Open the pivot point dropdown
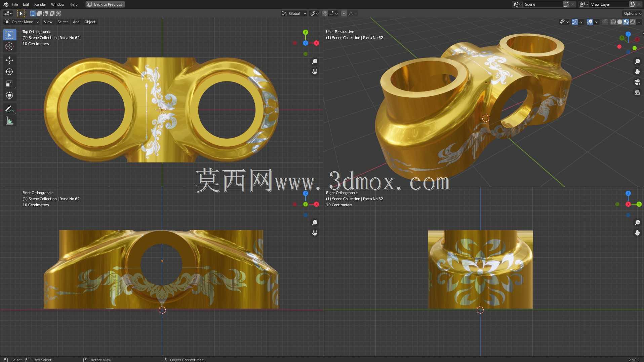 314,13
